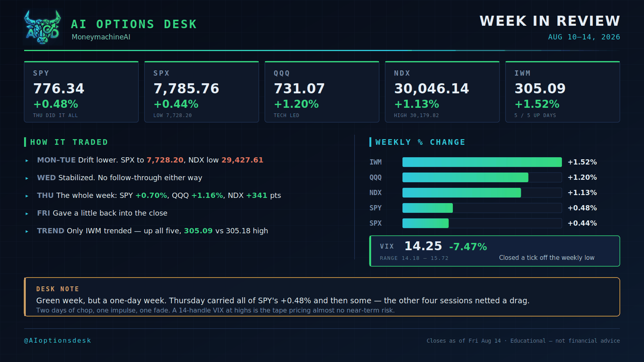Select the +1.13% change in the NDX card

click(x=417, y=104)
